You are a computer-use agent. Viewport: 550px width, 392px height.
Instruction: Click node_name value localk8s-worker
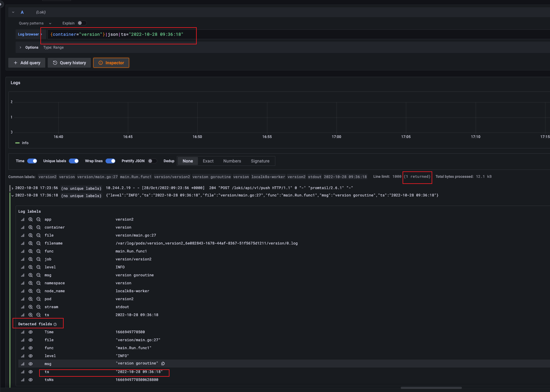click(132, 291)
